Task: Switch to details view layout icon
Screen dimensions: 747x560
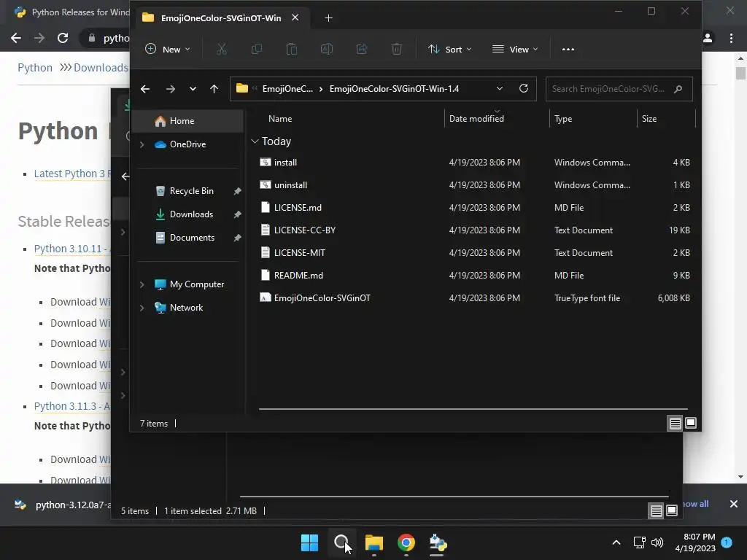Action: pos(675,423)
